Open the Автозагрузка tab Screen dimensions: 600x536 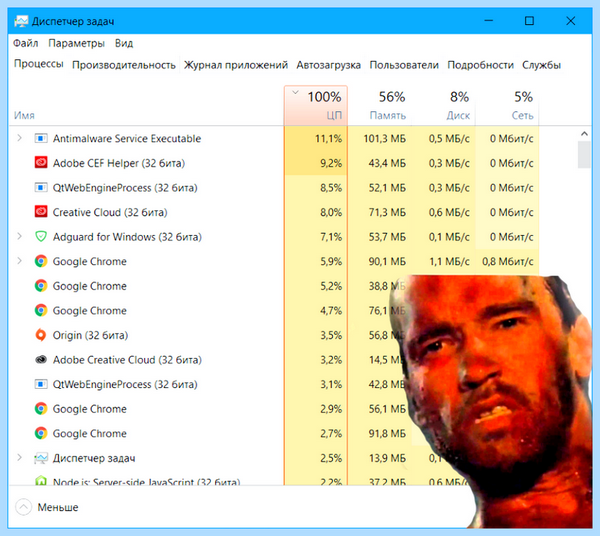(328, 65)
